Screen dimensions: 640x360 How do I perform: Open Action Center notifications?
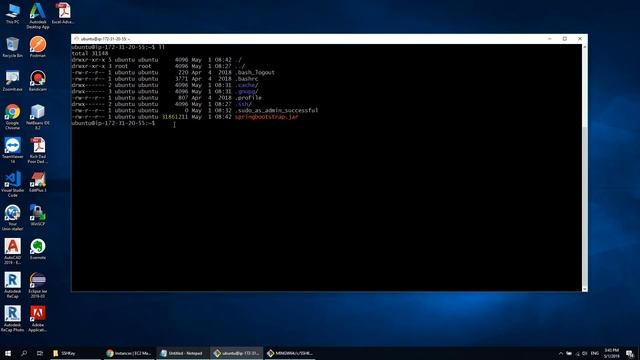click(630, 353)
